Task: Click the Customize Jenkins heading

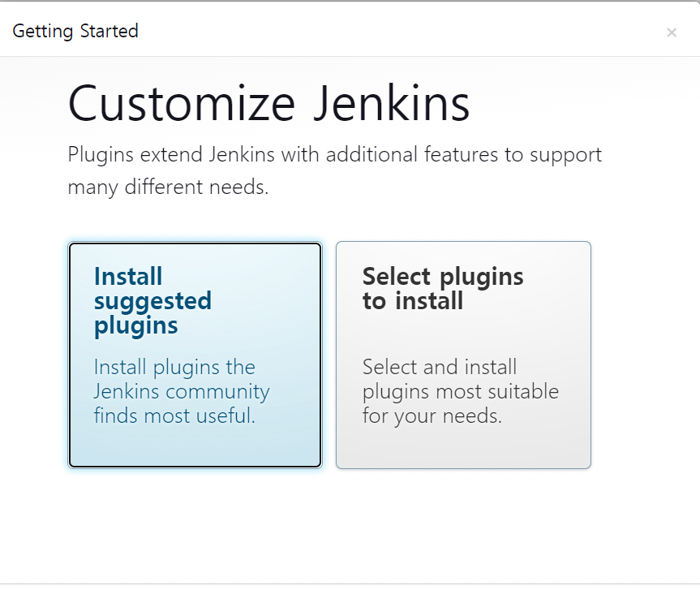Action: [268, 103]
